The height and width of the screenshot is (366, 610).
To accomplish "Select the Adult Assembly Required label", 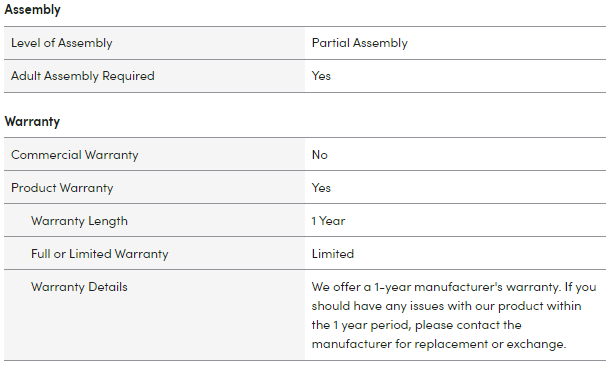I will 82,76.
